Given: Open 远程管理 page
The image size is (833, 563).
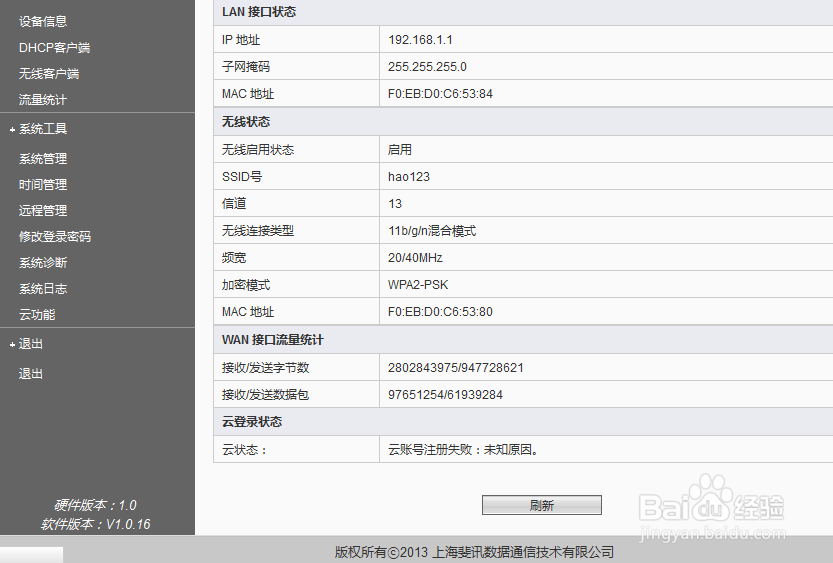Looking at the screenshot, I should click(x=43, y=211).
